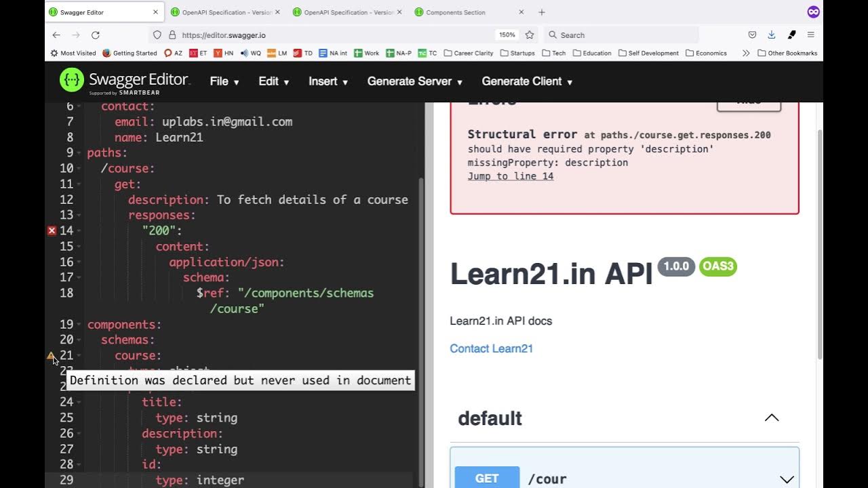868x488 pixels.
Task: Switch to second OpenAPI Specification tab
Action: coord(349,12)
